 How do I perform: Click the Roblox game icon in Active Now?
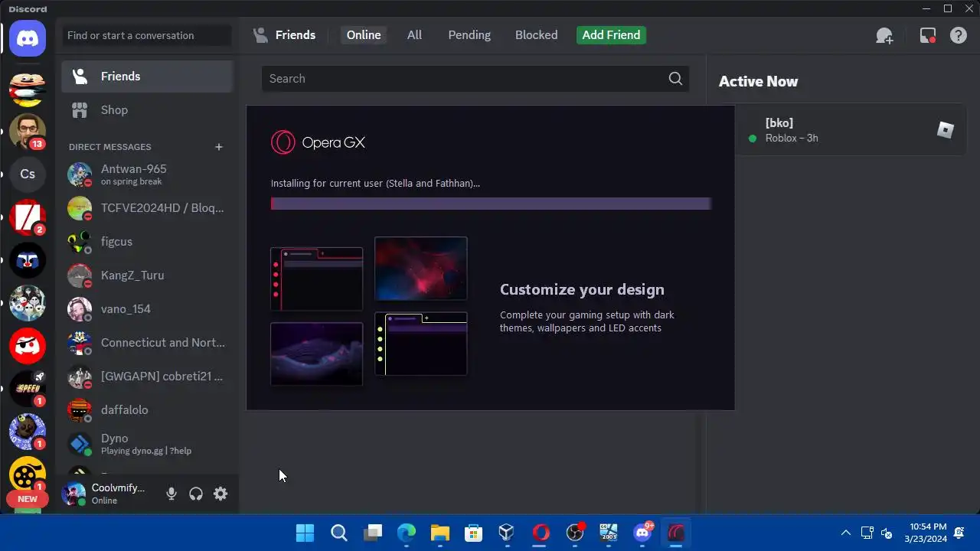pyautogui.click(x=946, y=130)
